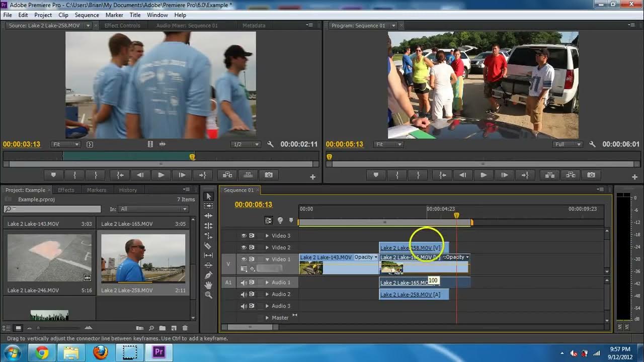Click timeline horizontal zoom scrollbar
The image size is (644, 362).
(x=250, y=327)
